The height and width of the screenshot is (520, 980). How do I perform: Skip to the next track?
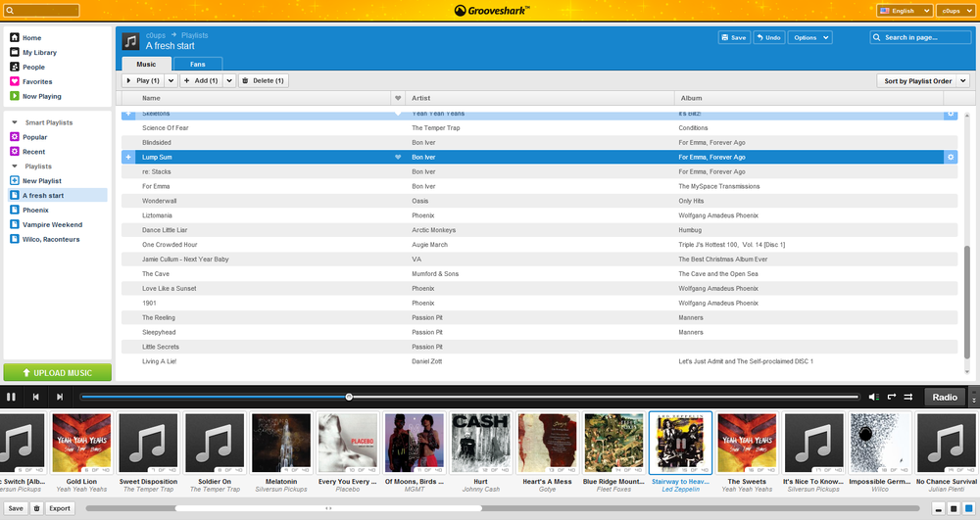point(60,397)
